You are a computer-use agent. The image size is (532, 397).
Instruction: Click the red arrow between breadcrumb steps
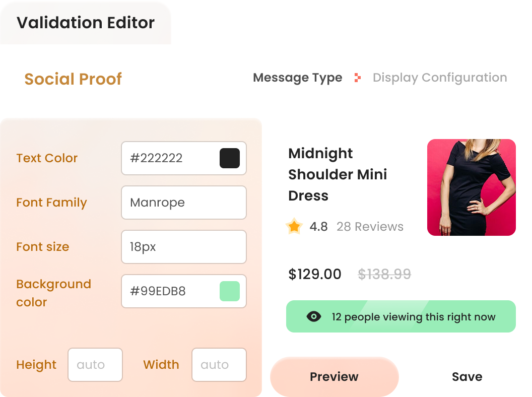point(357,78)
